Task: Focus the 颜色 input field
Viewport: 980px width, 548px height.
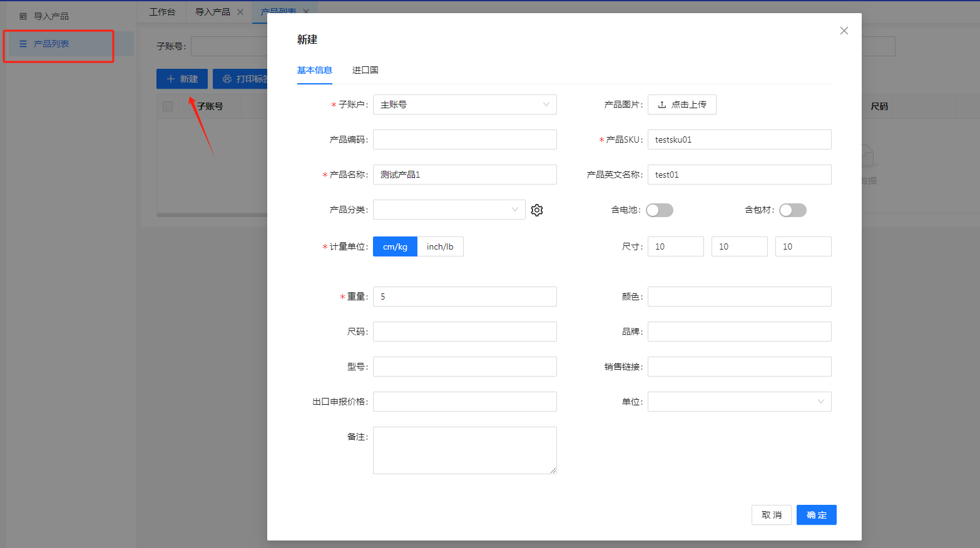Action: click(740, 297)
